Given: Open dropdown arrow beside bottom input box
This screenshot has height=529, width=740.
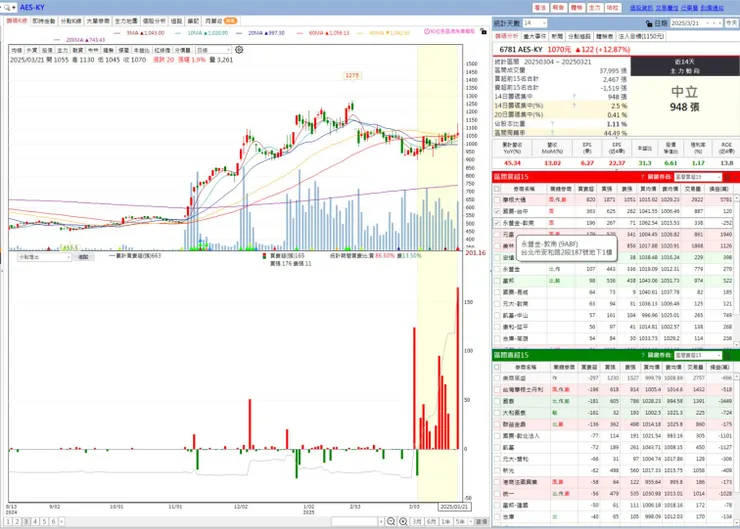Looking at the screenshot, I should (x=381, y=521).
